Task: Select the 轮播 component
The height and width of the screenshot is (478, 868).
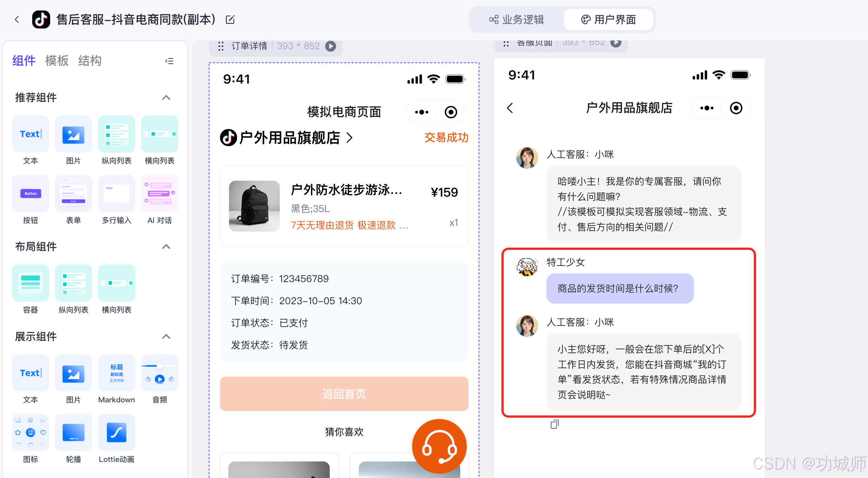Action: 73,439
